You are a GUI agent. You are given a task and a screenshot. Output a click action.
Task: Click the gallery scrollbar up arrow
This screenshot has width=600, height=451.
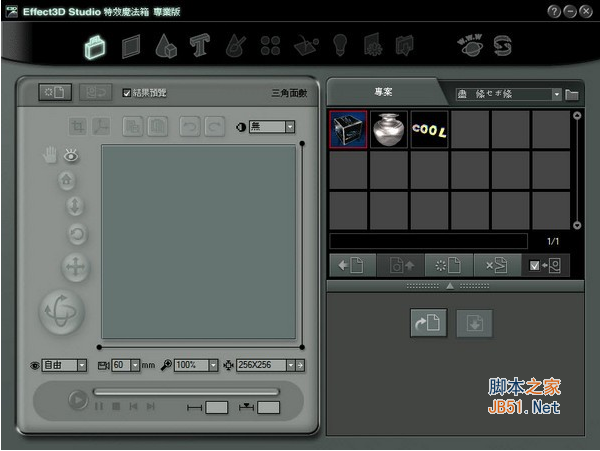(x=577, y=116)
